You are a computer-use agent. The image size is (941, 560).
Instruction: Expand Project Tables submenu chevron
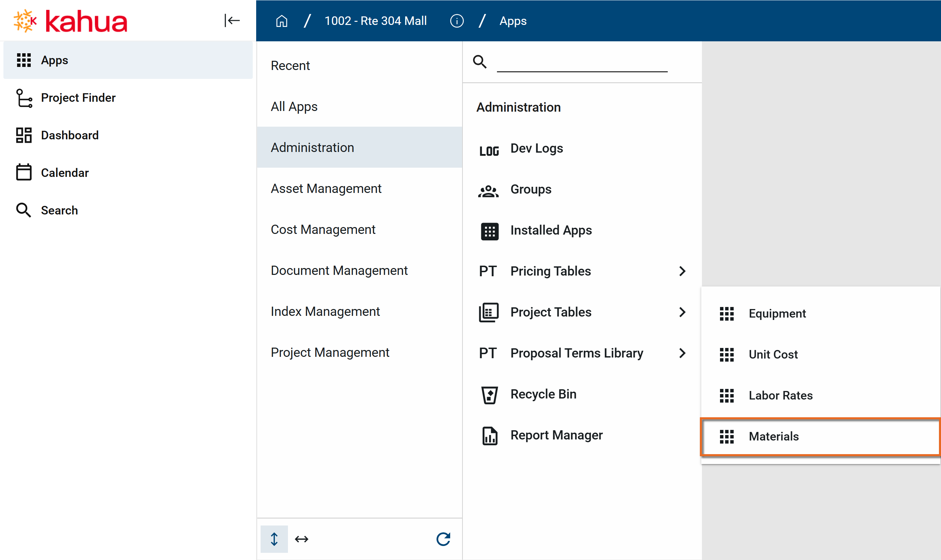682,312
